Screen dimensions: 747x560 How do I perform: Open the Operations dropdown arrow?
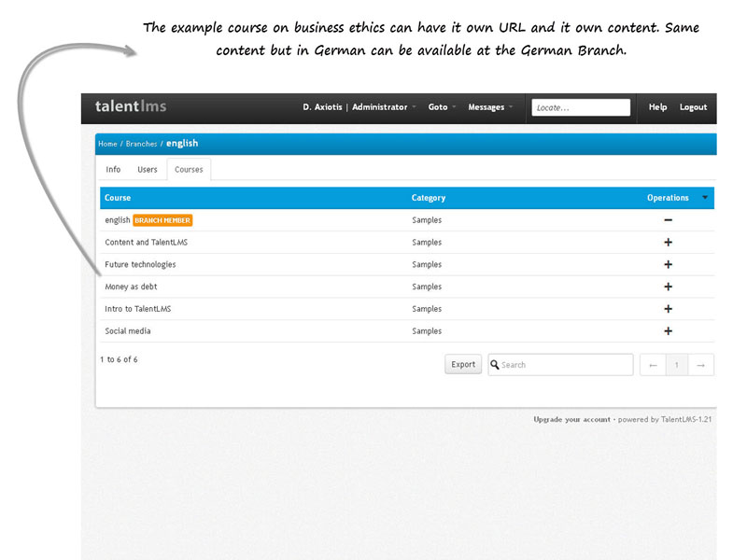pyautogui.click(x=705, y=197)
